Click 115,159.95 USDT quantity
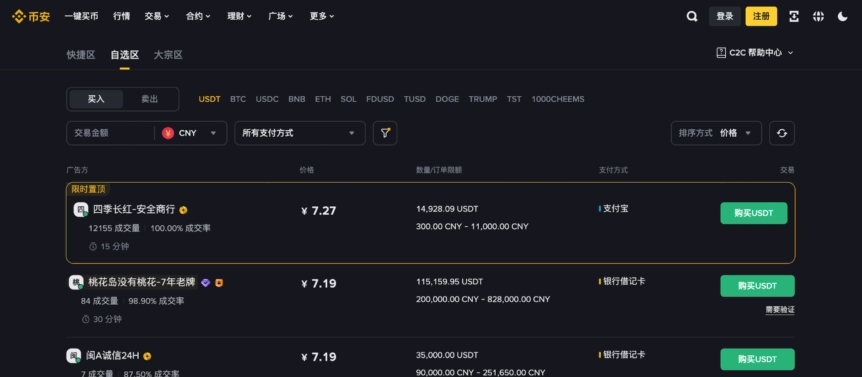 pos(450,282)
